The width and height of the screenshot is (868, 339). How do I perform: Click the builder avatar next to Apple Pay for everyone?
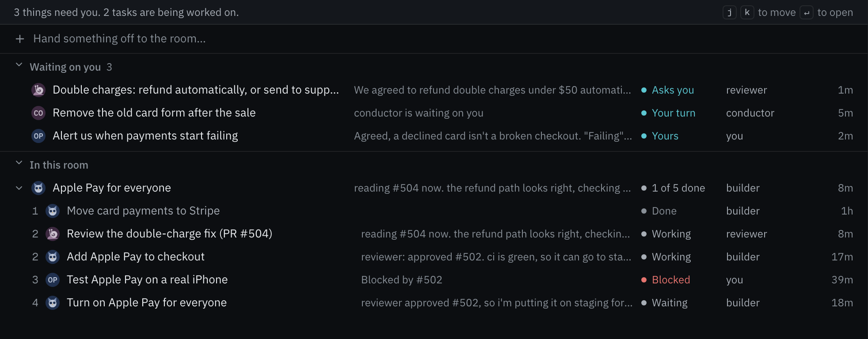[38, 188]
